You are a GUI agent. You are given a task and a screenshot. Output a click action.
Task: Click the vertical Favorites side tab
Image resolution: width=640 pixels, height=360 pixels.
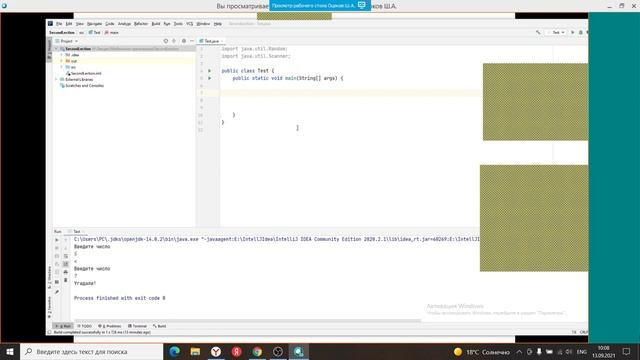pos(49,307)
